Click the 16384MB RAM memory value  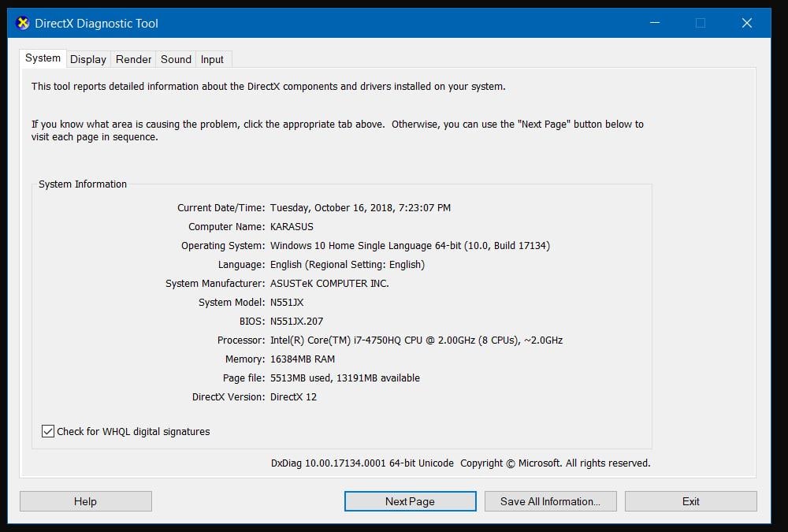[303, 359]
